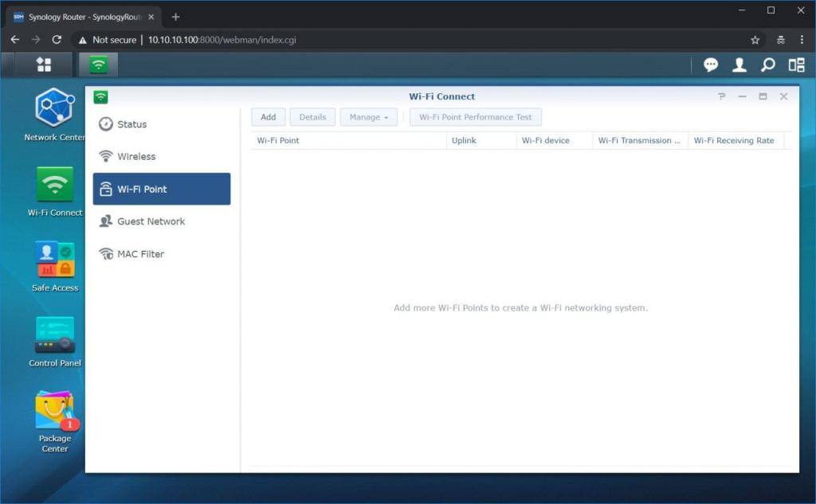Screen dimensions: 816x504
Task: Bookmark this page with the star icon
Action: [755, 40]
